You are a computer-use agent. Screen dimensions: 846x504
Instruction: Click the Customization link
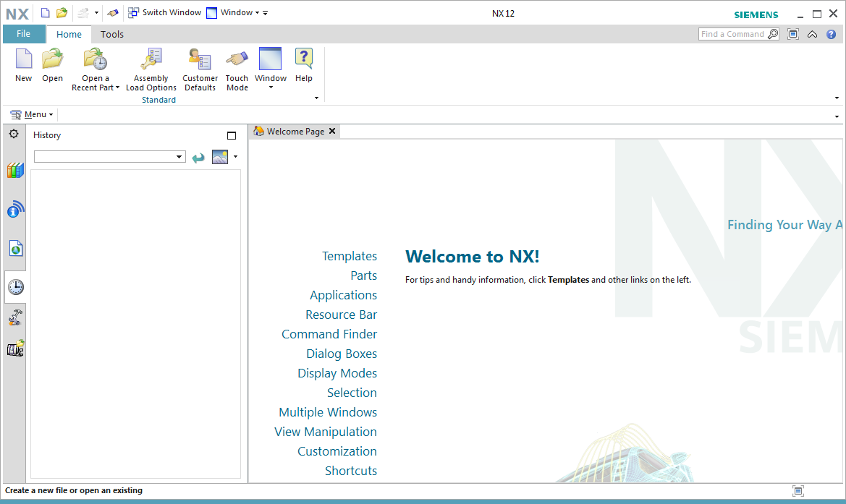click(x=337, y=451)
